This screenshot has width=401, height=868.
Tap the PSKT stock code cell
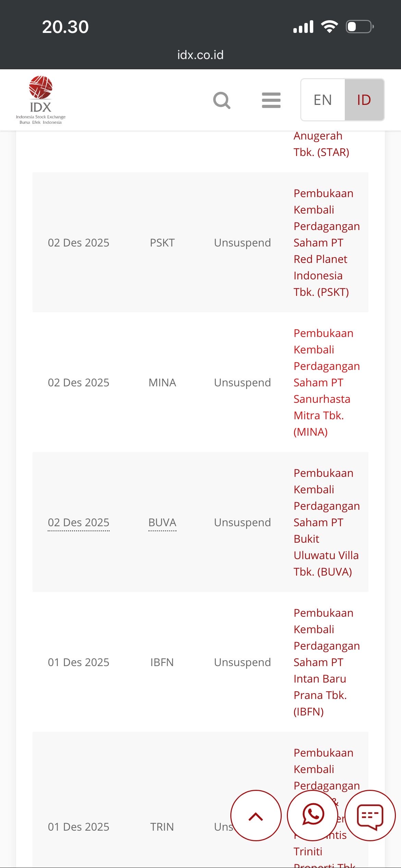162,243
